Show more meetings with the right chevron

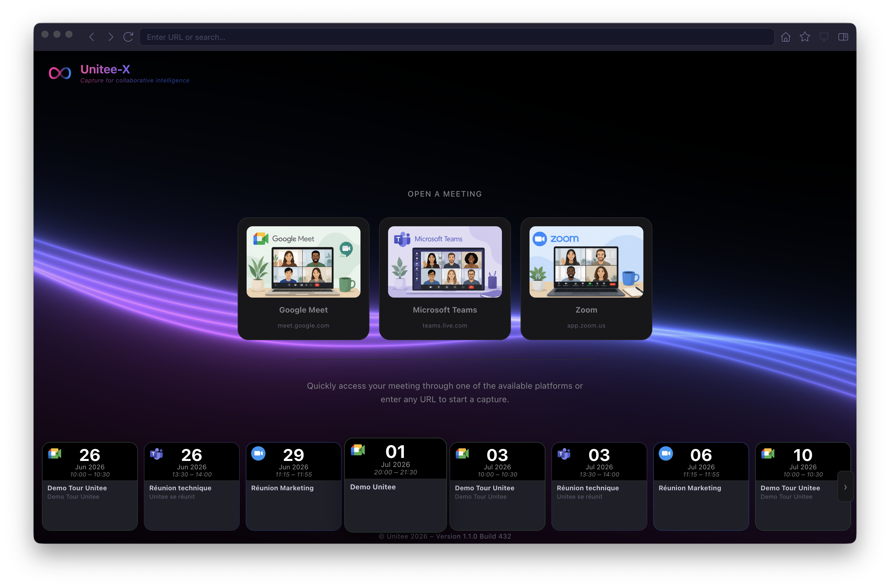[845, 487]
